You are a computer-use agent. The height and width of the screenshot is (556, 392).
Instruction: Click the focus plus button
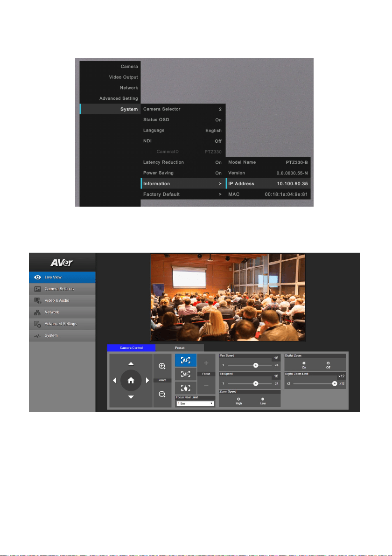(x=206, y=363)
